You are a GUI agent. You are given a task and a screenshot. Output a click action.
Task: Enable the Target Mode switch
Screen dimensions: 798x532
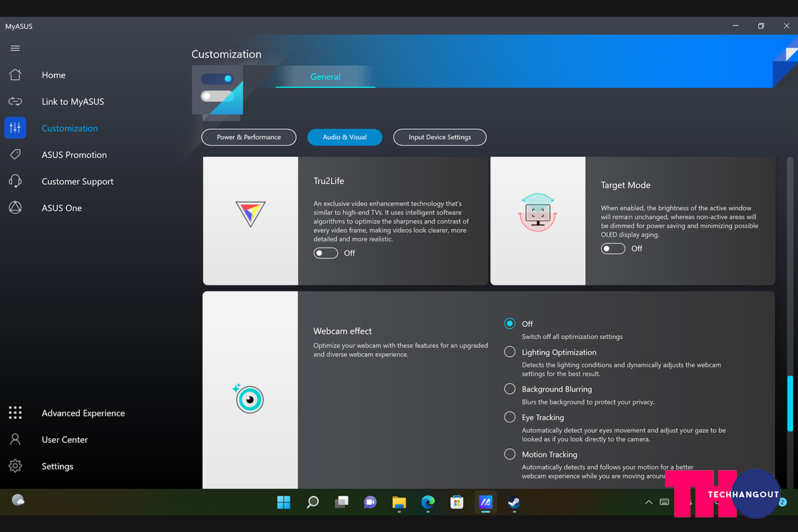(x=613, y=248)
